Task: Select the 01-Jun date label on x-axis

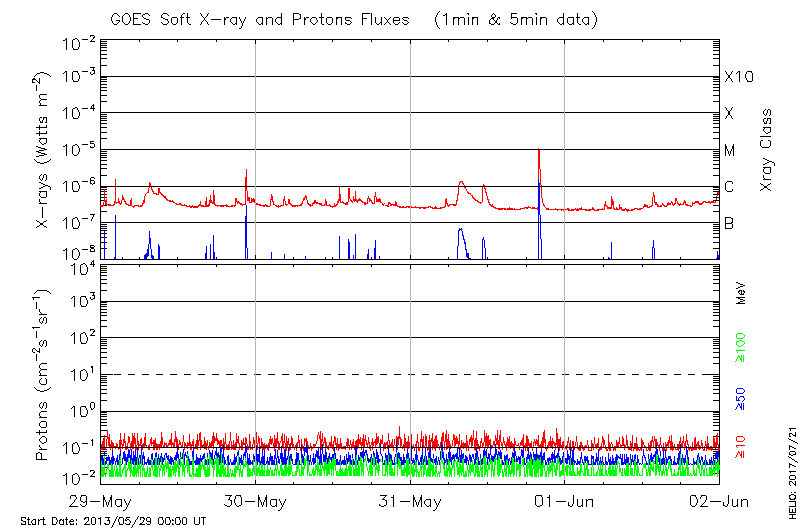Action: (565, 501)
